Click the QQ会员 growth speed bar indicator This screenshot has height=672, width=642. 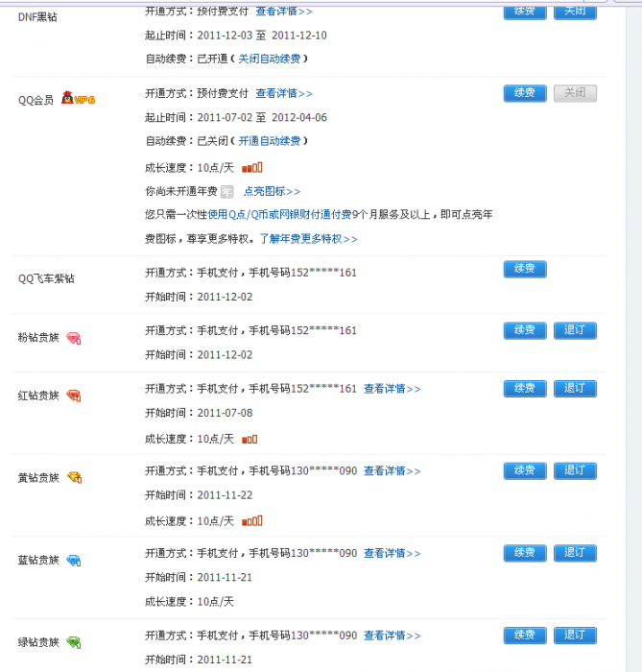pos(251,168)
